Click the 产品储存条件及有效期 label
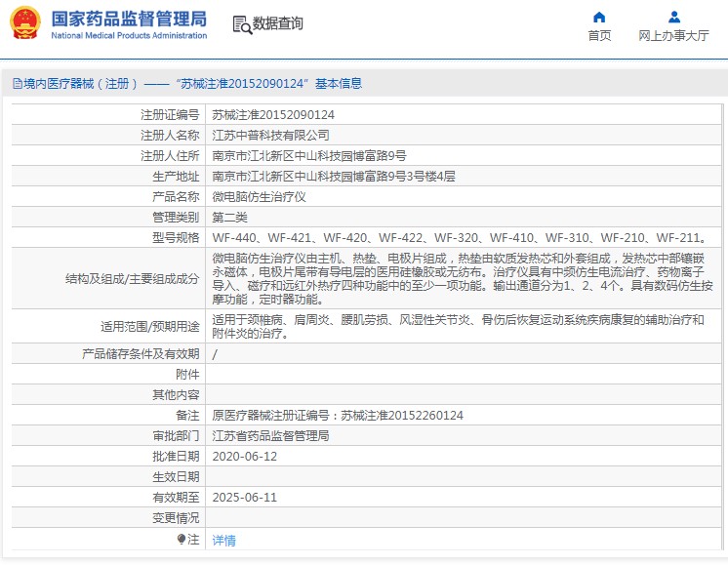 (x=141, y=354)
